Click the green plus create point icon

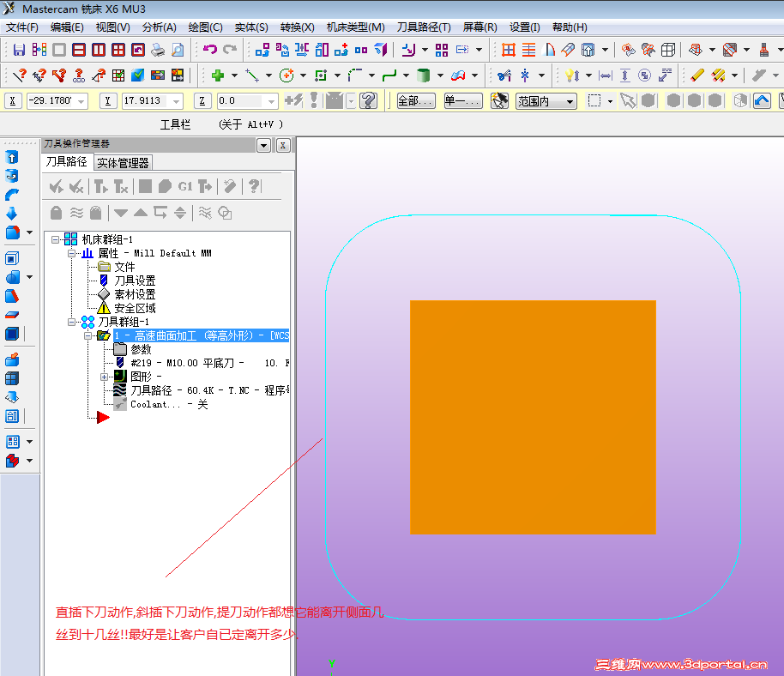click(218, 75)
